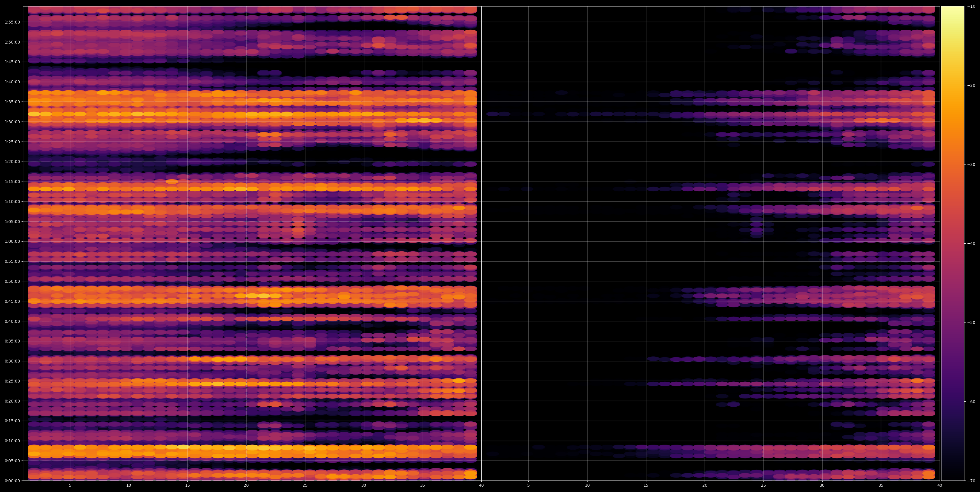Select the 0:40:00 y-axis tick label
Screen dimensions: 980x492
point(12,321)
